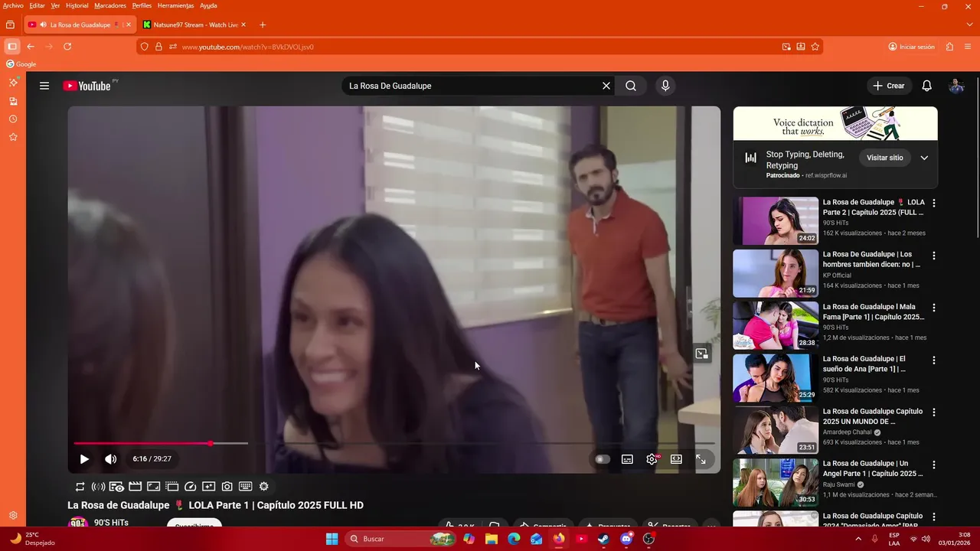Click the loop/repeat icon below the video
980x551 pixels.
pos(80,487)
